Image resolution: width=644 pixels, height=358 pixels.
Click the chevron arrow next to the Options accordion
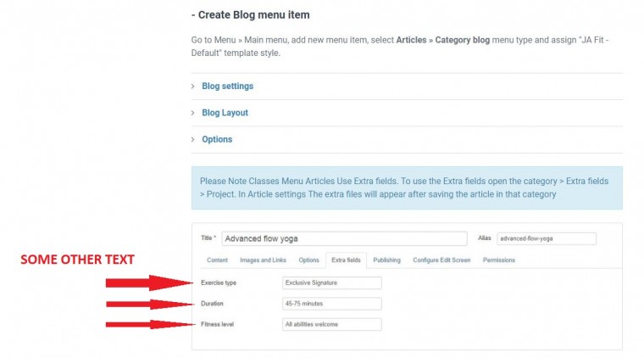pos(193,139)
